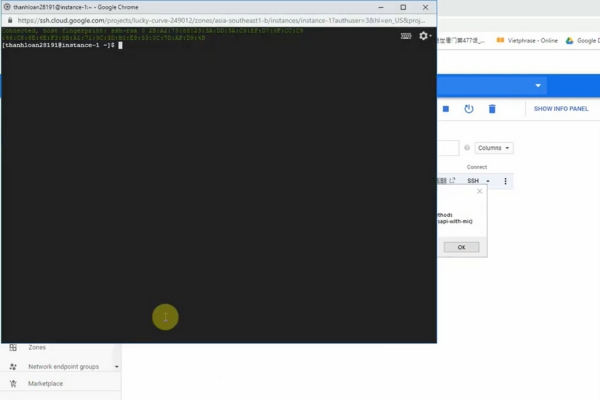Open SSH terminal settings gear
This screenshot has width=600, height=400.
424,36
